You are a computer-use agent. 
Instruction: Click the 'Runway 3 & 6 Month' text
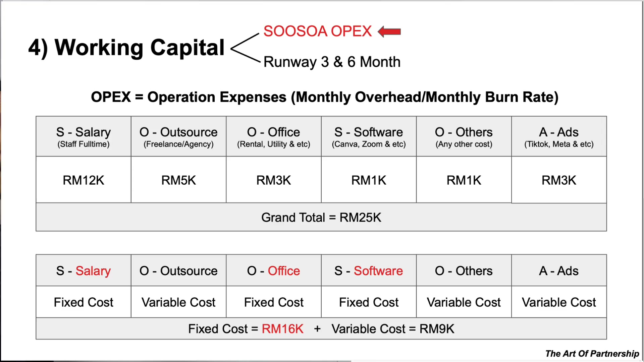(x=332, y=62)
